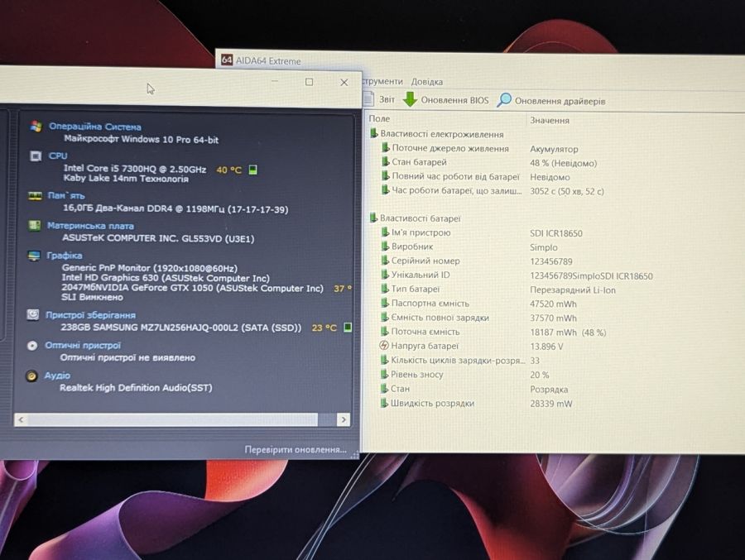Click the left arrow of horizontal scrollbar
745x560 pixels.
click(x=21, y=419)
